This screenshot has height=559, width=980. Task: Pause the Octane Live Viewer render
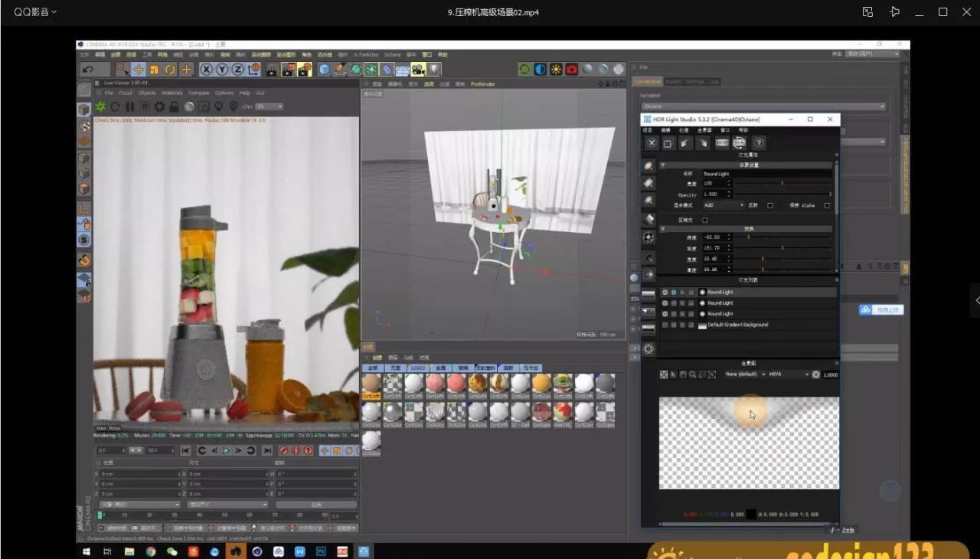coord(129,106)
